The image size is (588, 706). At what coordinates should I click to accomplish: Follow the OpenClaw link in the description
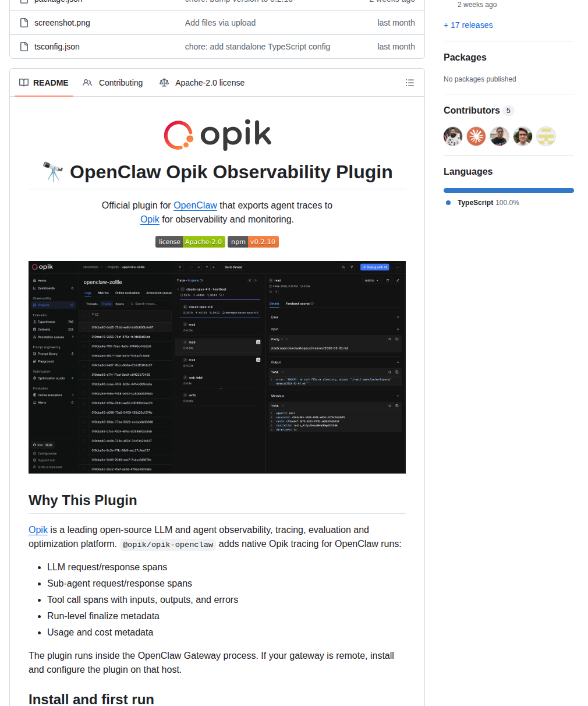[x=195, y=205]
